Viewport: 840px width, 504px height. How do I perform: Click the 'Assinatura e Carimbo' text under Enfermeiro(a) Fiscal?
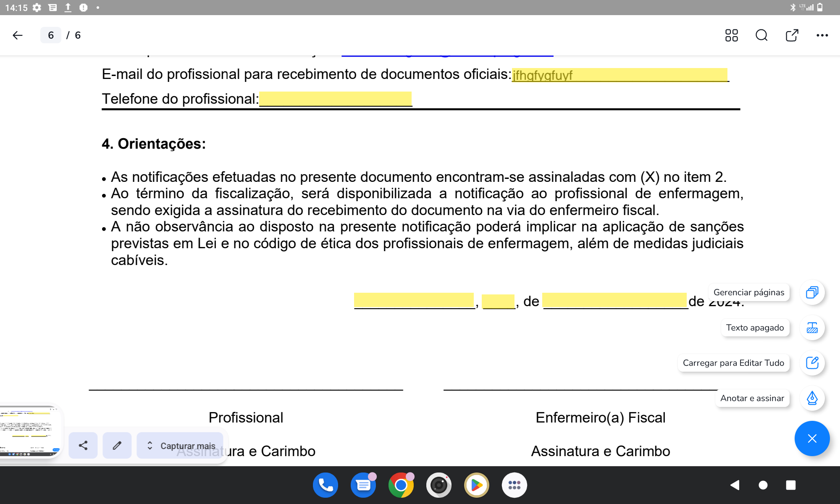click(601, 451)
